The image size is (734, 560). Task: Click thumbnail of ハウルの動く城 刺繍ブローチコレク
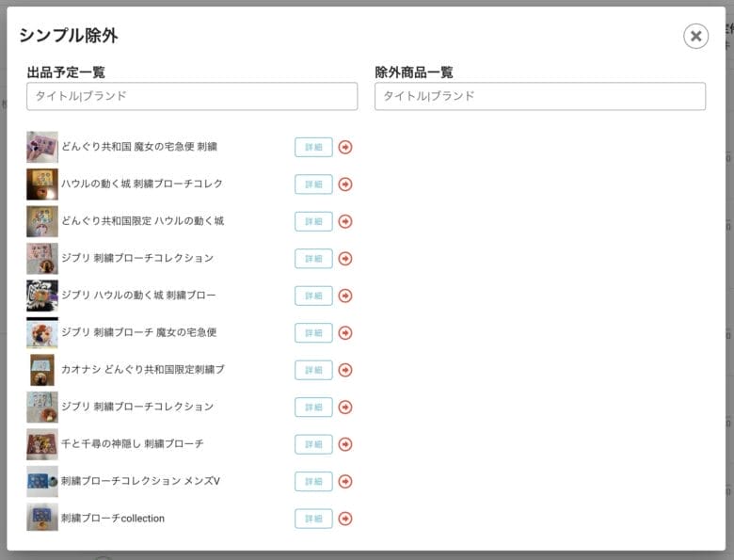click(x=42, y=184)
